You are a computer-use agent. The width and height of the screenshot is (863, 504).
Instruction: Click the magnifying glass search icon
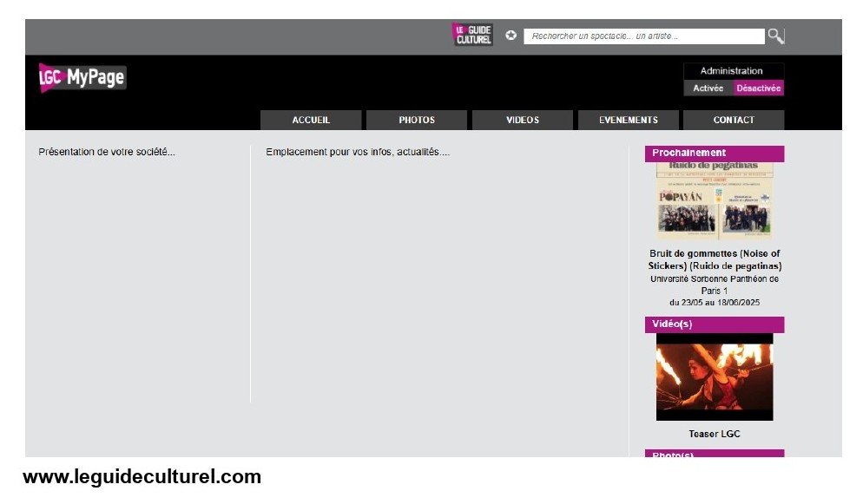(776, 36)
